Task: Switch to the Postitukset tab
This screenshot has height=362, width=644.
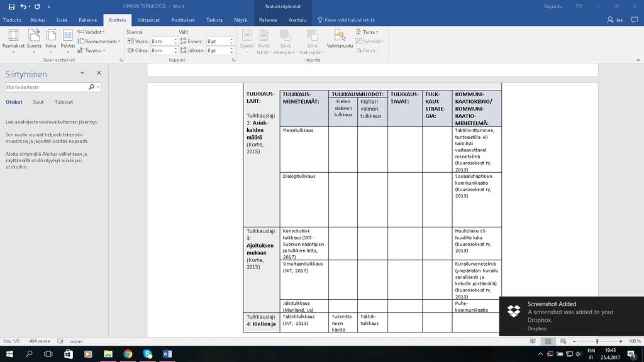Action: 183,19
